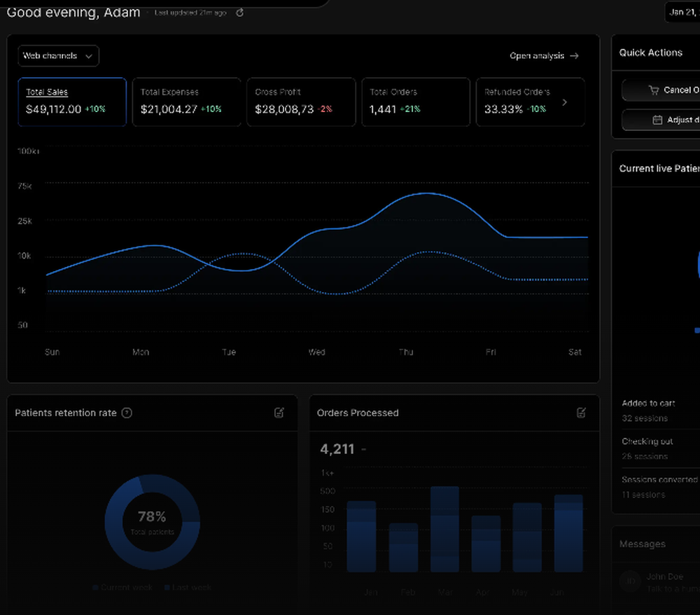This screenshot has height=615, width=700.
Task: Open the edit icon on Patients retention rate panel
Action: pyautogui.click(x=279, y=413)
